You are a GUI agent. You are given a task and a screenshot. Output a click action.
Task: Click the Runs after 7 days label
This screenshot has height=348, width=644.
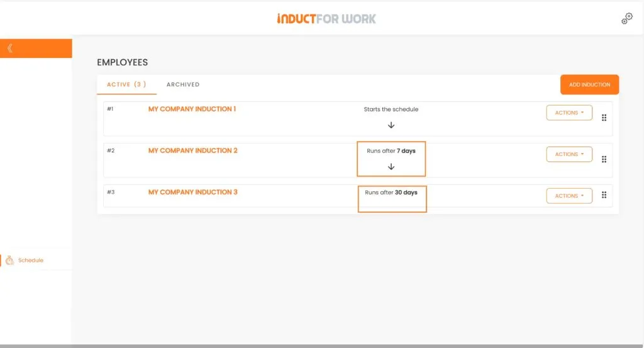391,151
